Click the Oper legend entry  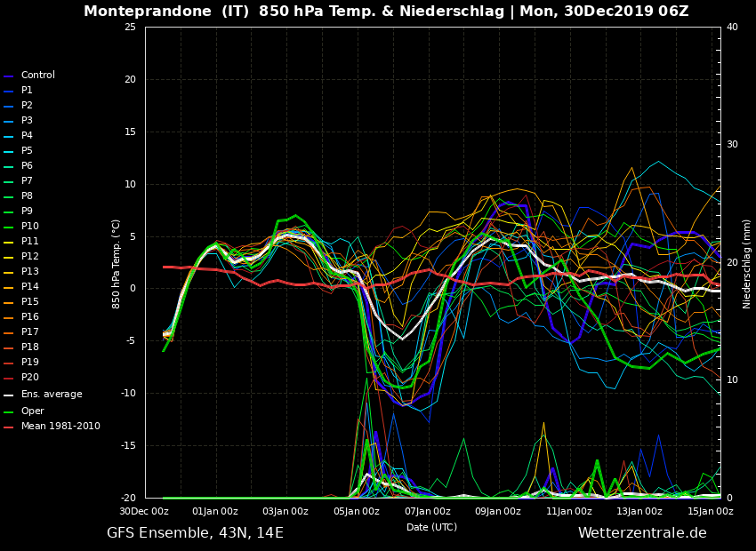click(32, 411)
